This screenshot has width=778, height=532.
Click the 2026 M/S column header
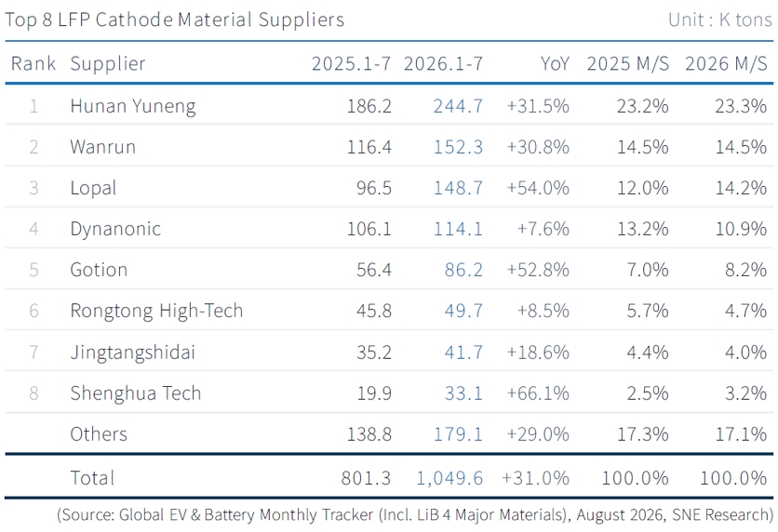coord(726,63)
